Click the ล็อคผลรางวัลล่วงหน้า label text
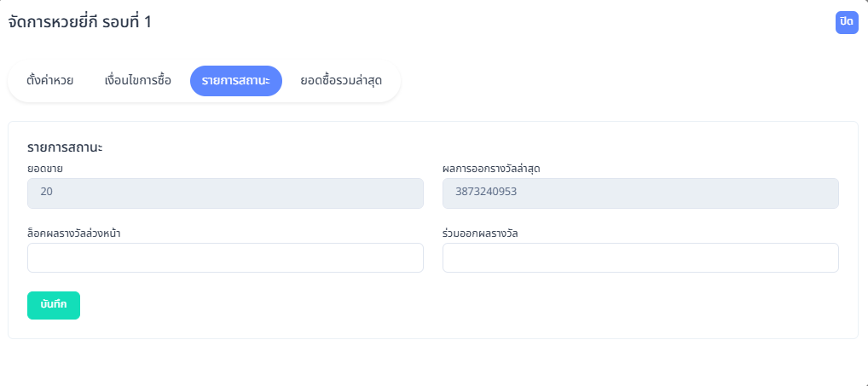 (x=73, y=233)
